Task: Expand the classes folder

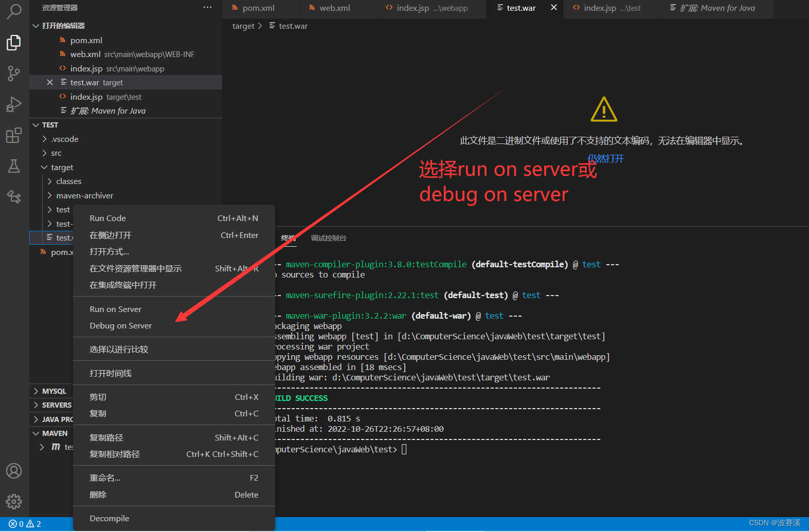Action: 50,181
